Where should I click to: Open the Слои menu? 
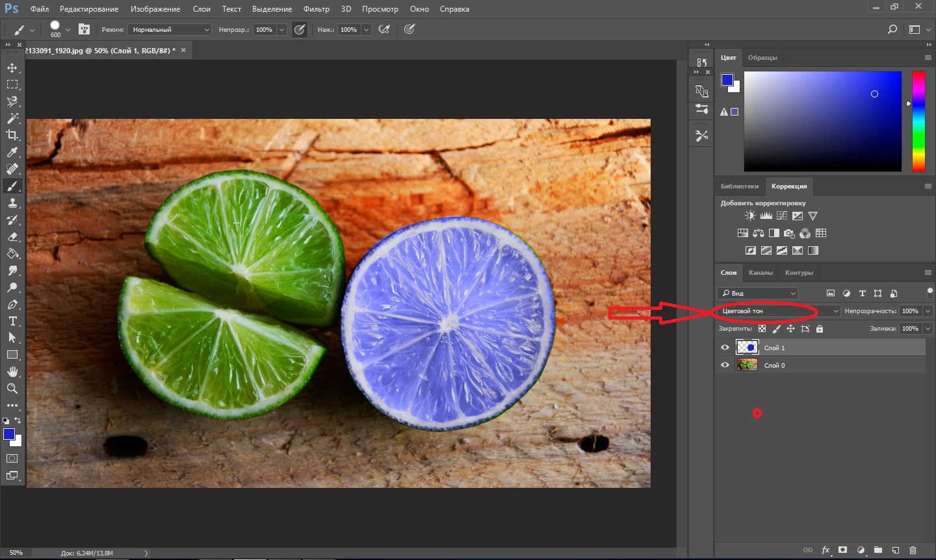tap(201, 9)
